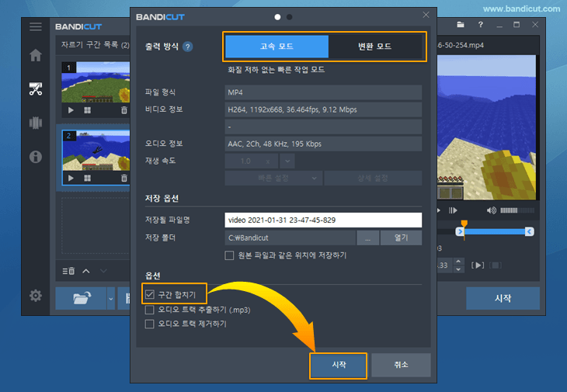Click grid icon under segment 1
Image resolution: width=567 pixels, height=392 pixels.
coord(88,110)
